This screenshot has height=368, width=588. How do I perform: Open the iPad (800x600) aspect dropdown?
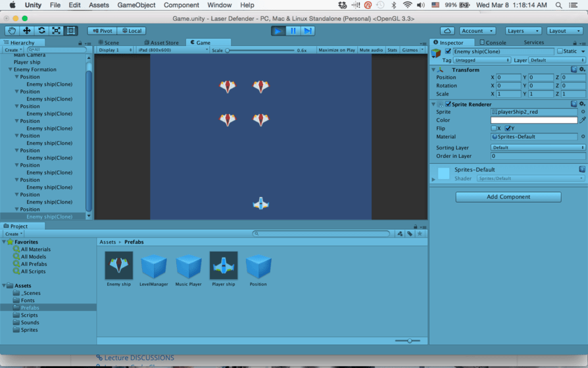(x=172, y=50)
